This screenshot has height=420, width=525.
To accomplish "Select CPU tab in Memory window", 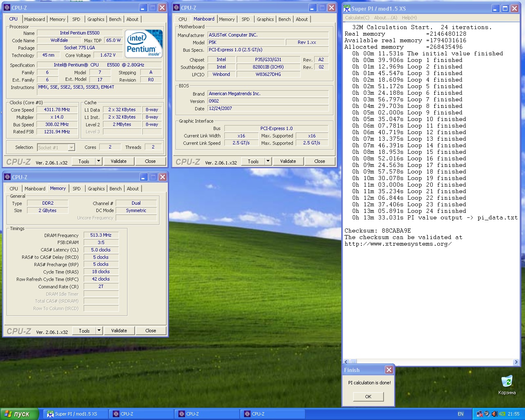I will coord(14,189).
